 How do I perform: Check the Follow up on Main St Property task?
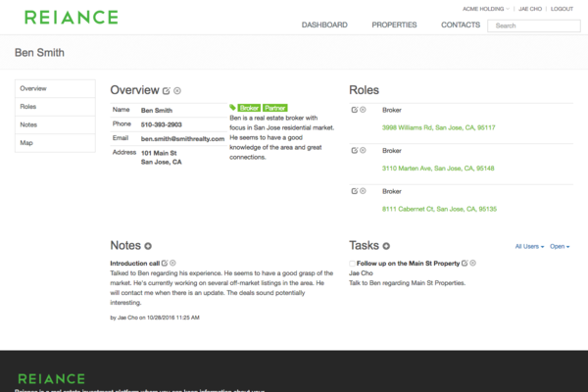click(x=353, y=265)
